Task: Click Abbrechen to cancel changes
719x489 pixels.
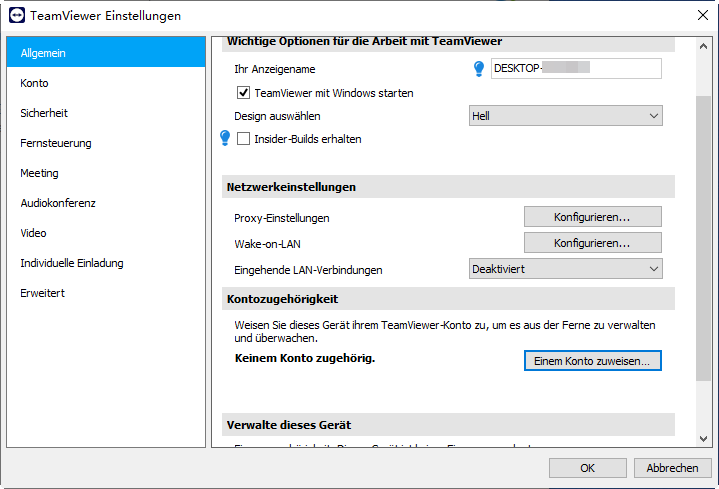Action: [672, 468]
